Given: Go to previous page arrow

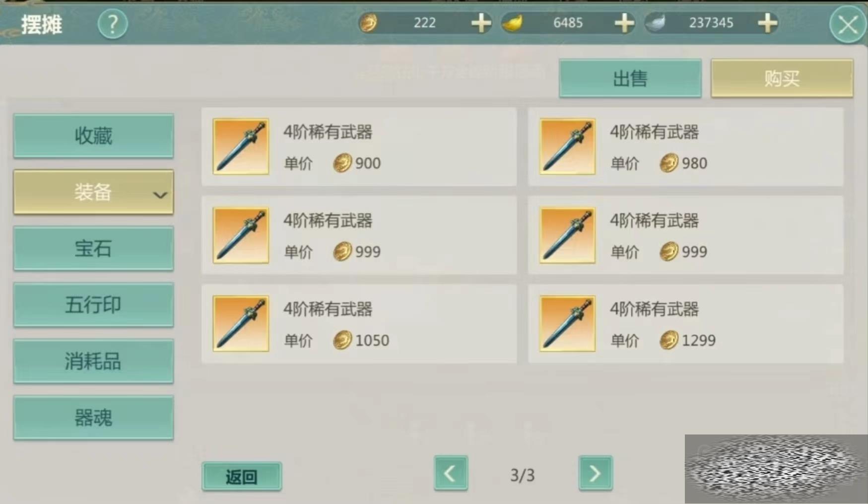Looking at the screenshot, I should click(451, 473).
